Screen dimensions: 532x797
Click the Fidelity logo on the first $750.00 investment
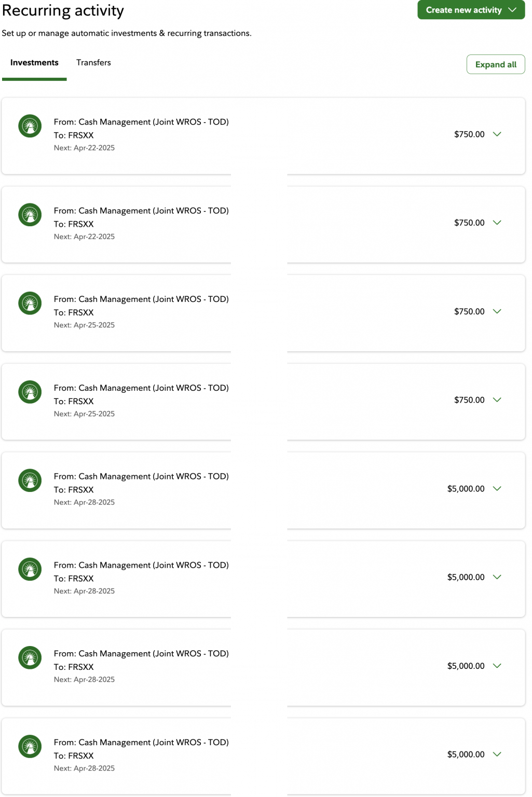point(30,126)
